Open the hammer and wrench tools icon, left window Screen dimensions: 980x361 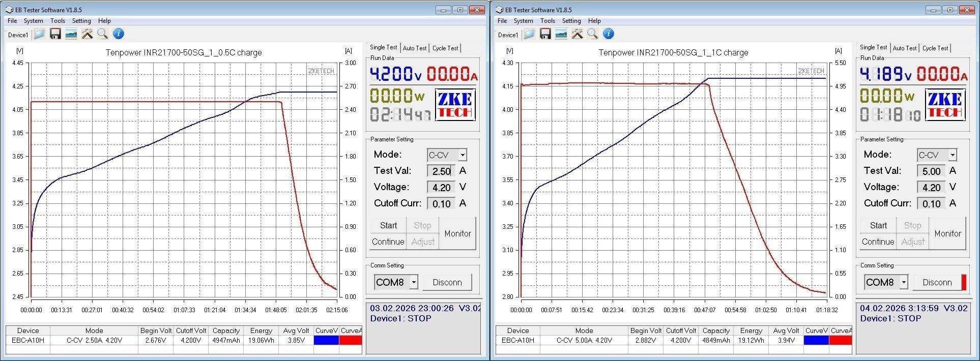[x=88, y=34]
